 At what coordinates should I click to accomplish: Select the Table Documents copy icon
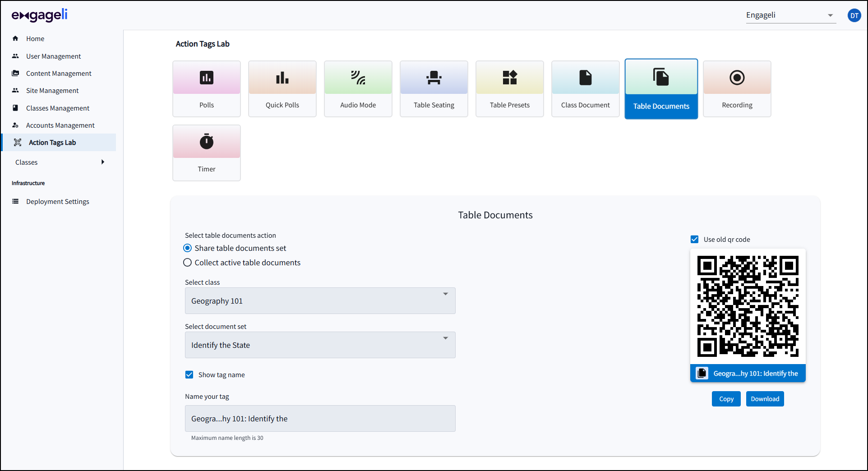coord(661,77)
